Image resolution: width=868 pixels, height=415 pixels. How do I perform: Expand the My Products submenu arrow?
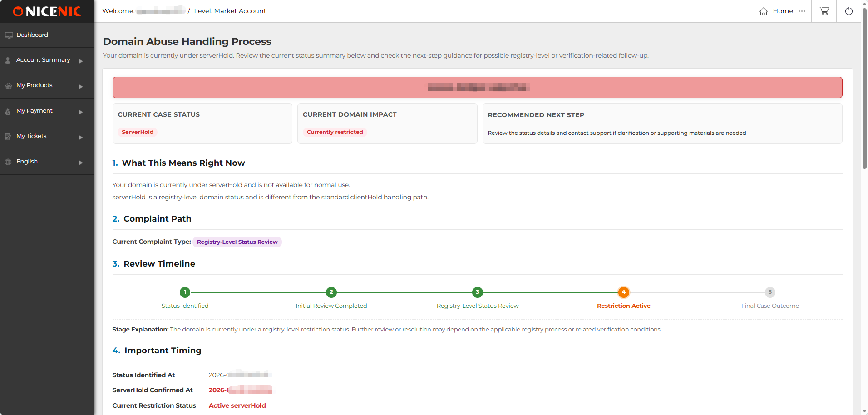coord(81,86)
